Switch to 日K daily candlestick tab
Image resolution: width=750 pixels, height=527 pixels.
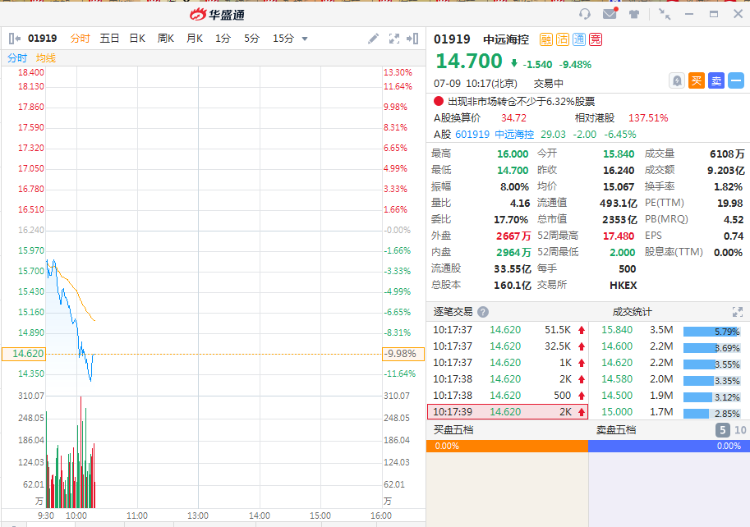click(137, 39)
